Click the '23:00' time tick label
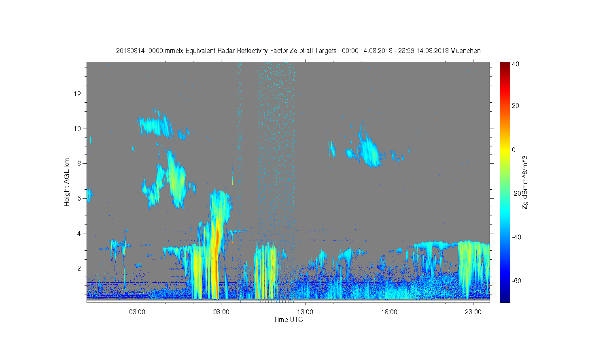This screenshot has height=364, width=607. pyautogui.click(x=473, y=312)
